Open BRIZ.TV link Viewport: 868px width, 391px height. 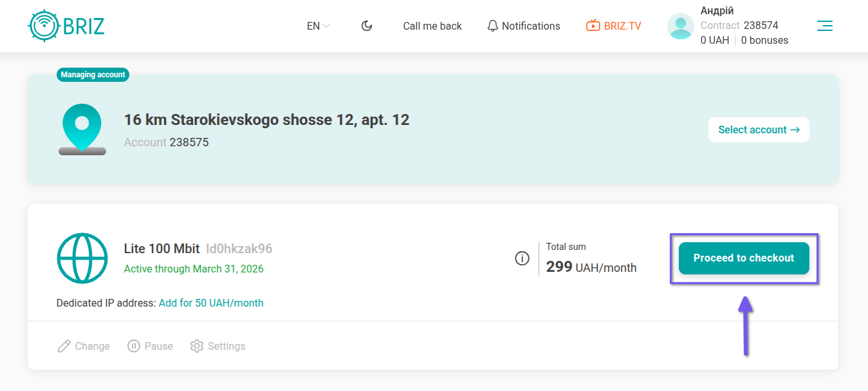pyautogui.click(x=622, y=26)
